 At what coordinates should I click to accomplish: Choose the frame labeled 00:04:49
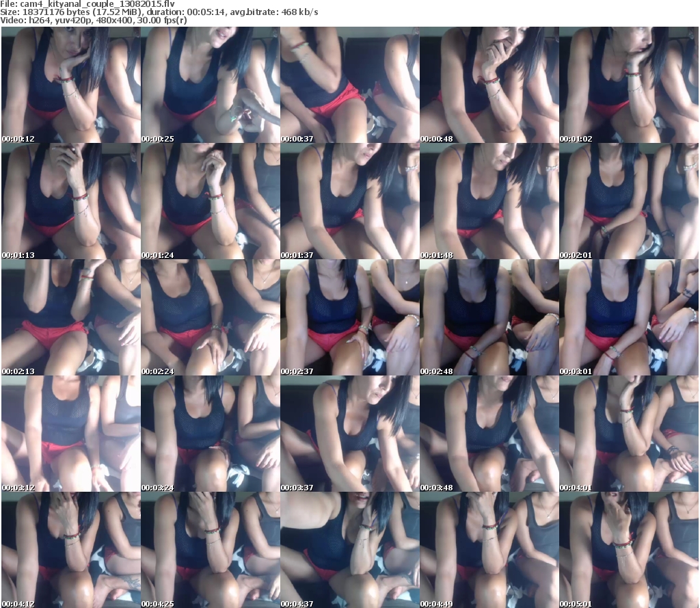(489, 550)
